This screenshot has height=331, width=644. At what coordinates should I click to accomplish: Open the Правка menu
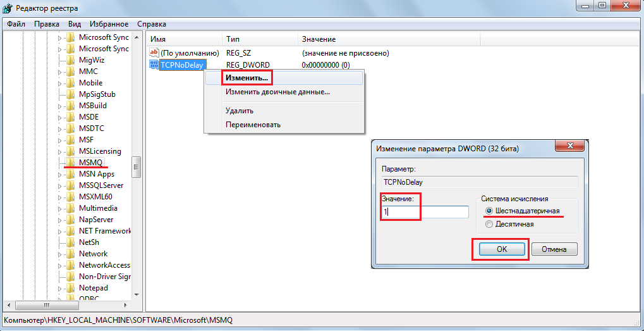point(47,24)
